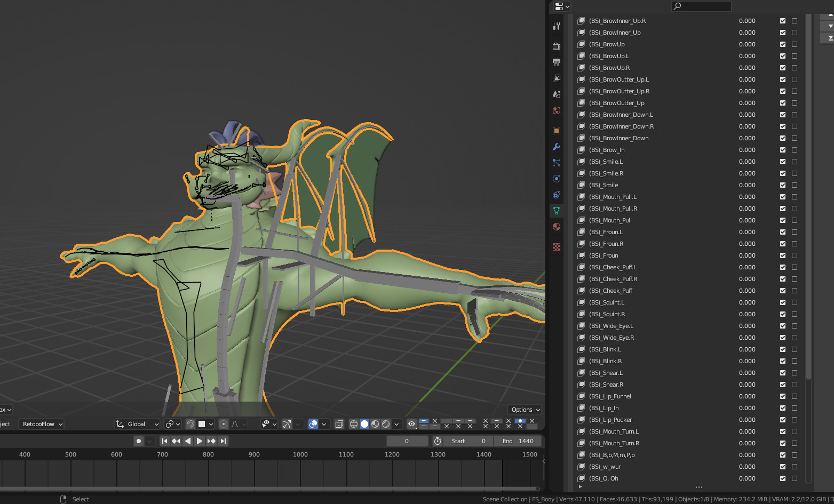Play the animation forward
The height and width of the screenshot is (504, 834).
pos(200,441)
